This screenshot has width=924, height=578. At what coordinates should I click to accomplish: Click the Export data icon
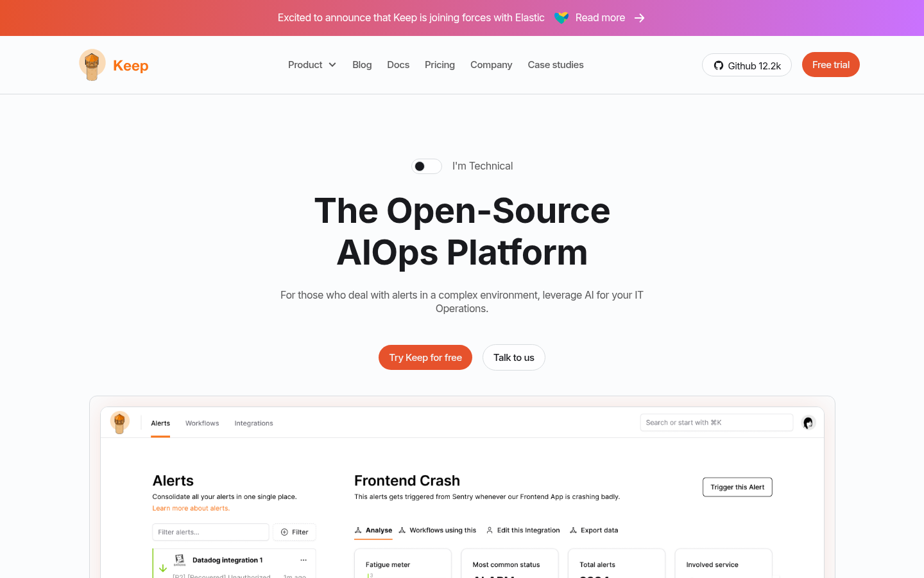click(573, 530)
